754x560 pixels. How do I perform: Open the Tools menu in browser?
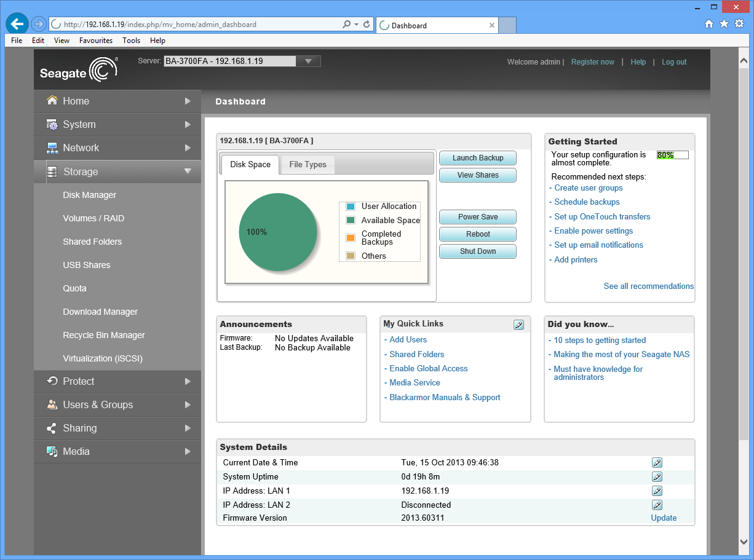pos(131,41)
